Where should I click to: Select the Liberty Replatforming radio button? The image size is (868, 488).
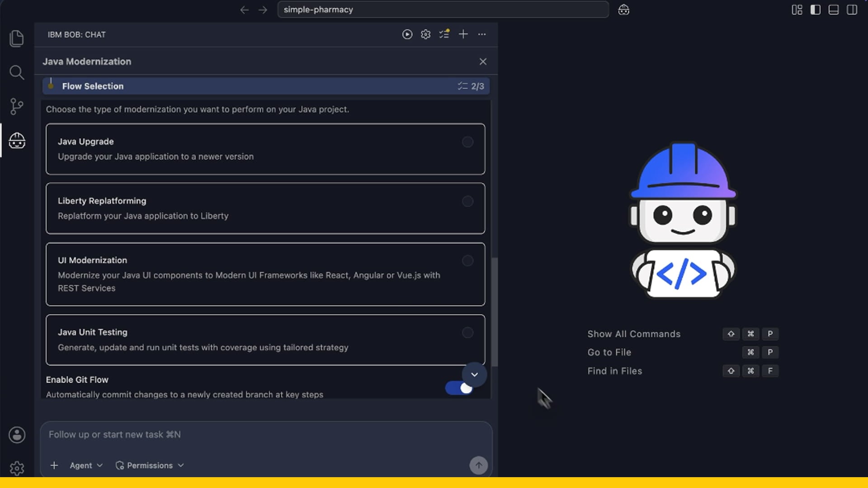[467, 201]
